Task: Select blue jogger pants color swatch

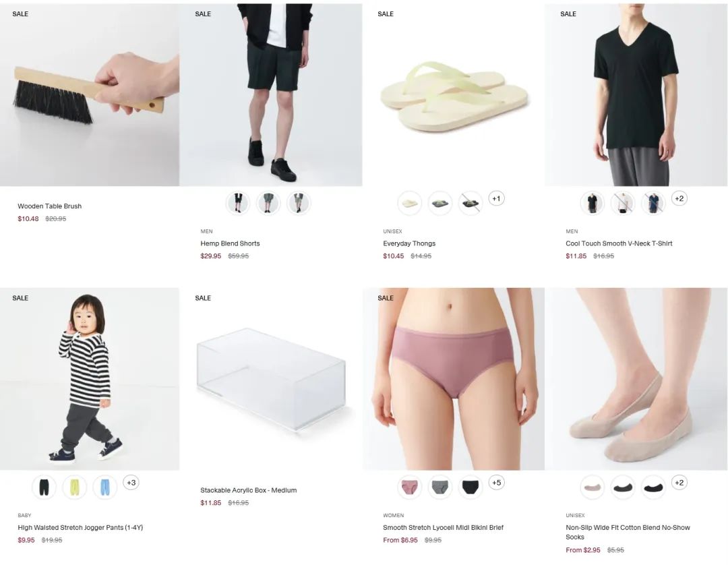Action: (x=105, y=487)
